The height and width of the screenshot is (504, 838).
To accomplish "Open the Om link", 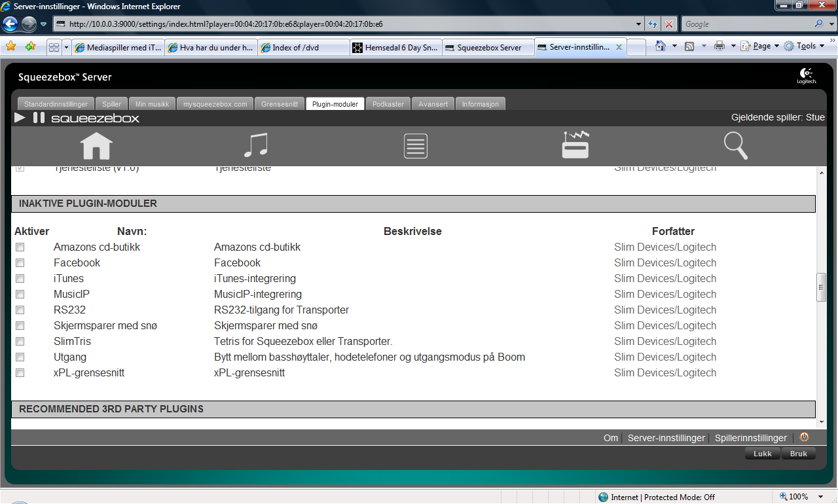I will pyautogui.click(x=611, y=438).
